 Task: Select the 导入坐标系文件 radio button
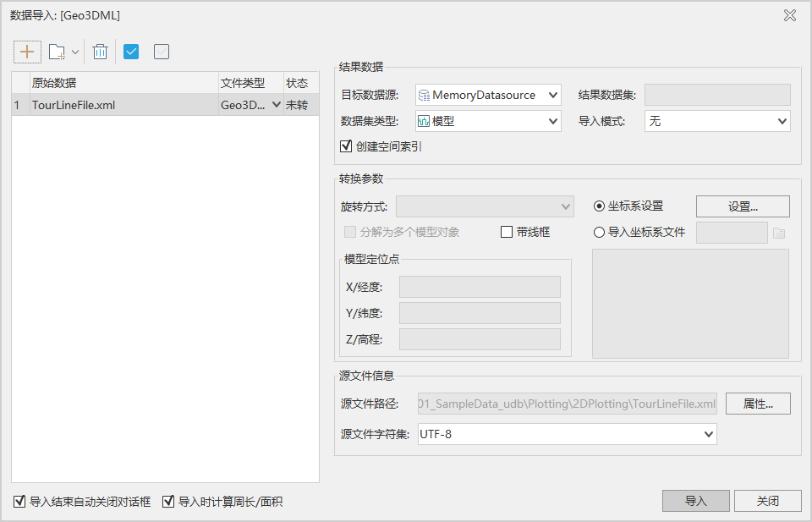click(599, 232)
